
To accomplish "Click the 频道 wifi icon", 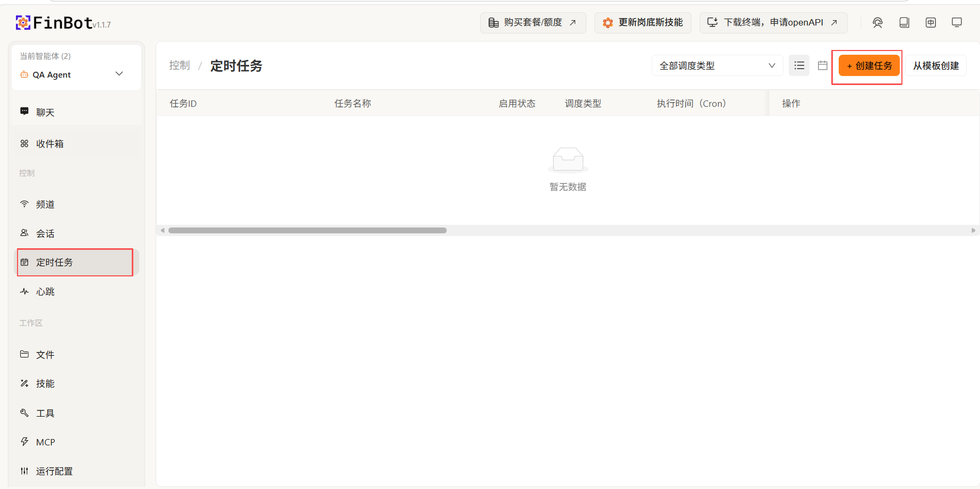I will pyautogui.click(x=24, y=204).
